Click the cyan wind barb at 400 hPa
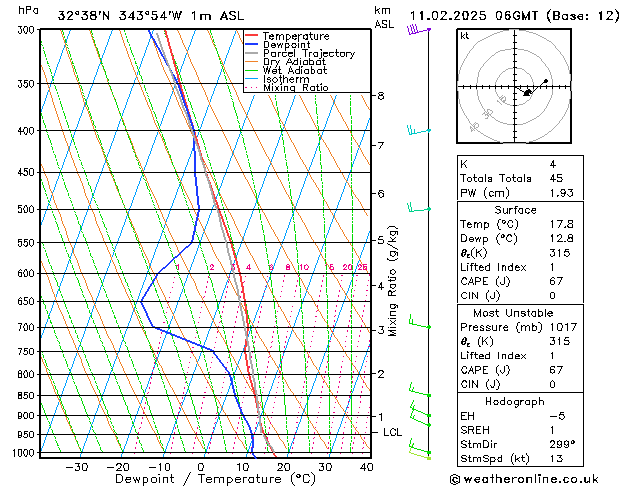The image size is (629, 486). (x=416, y=131)
